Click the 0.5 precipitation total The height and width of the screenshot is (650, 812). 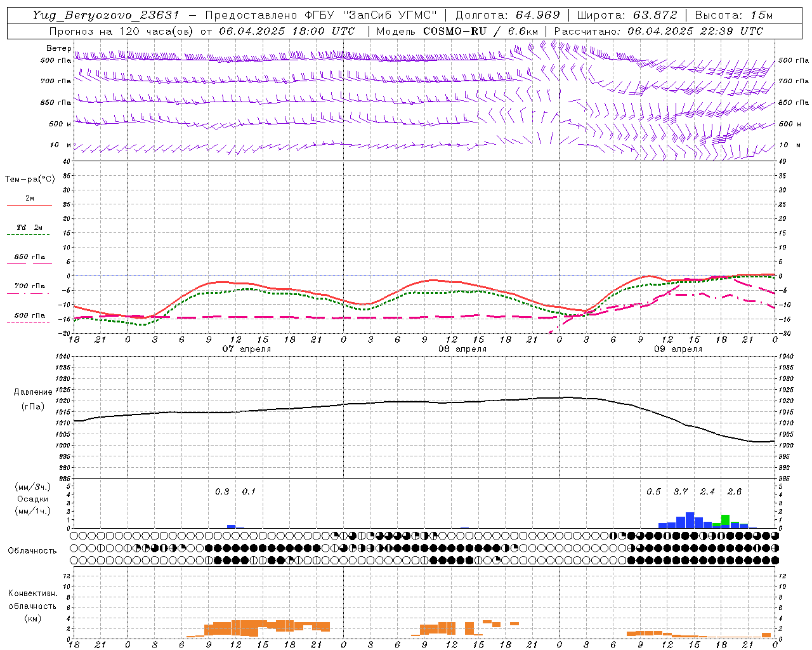(x=653, y=492)
